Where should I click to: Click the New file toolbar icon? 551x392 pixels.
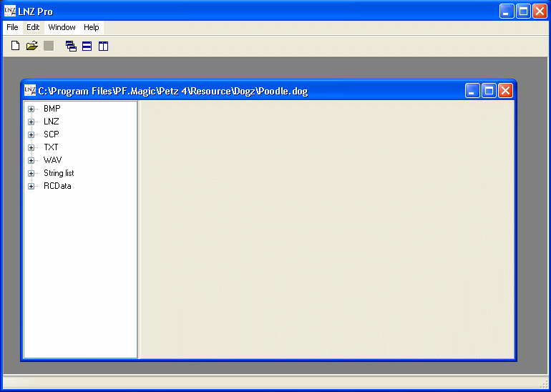coord(15,46)
